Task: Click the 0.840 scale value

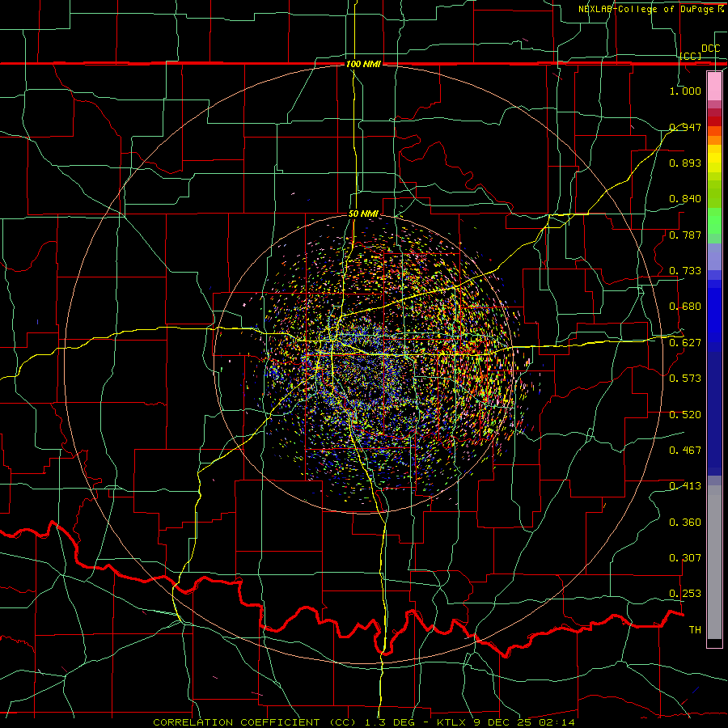Action: pyautogui.click(x=685, y=199)
